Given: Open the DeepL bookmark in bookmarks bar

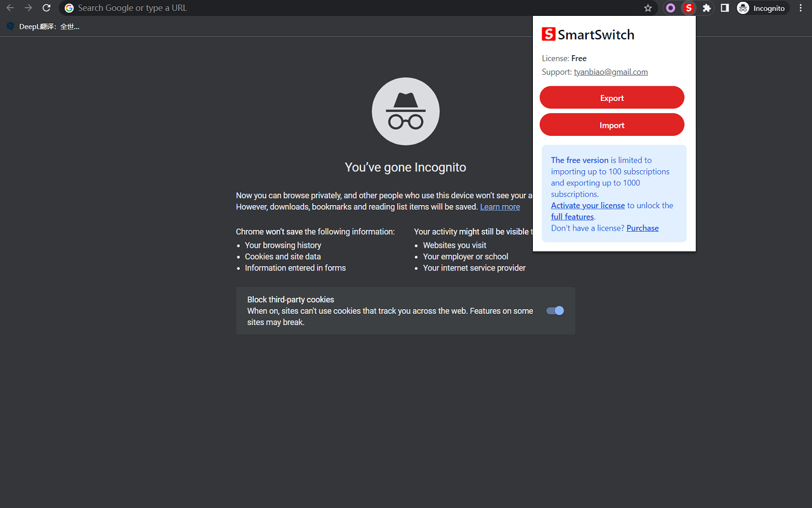Looking at the screenshot, I should pyautogui.click(x=43, y=27).
